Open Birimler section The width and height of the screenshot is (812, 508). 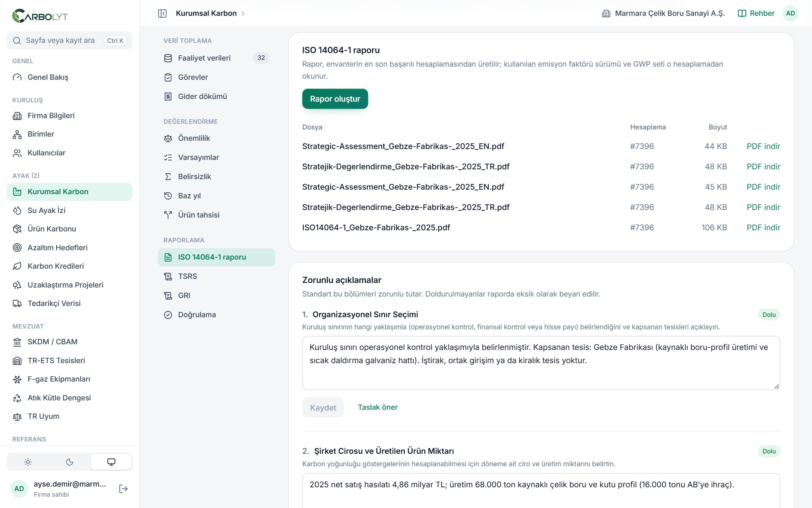pos(70,134)
